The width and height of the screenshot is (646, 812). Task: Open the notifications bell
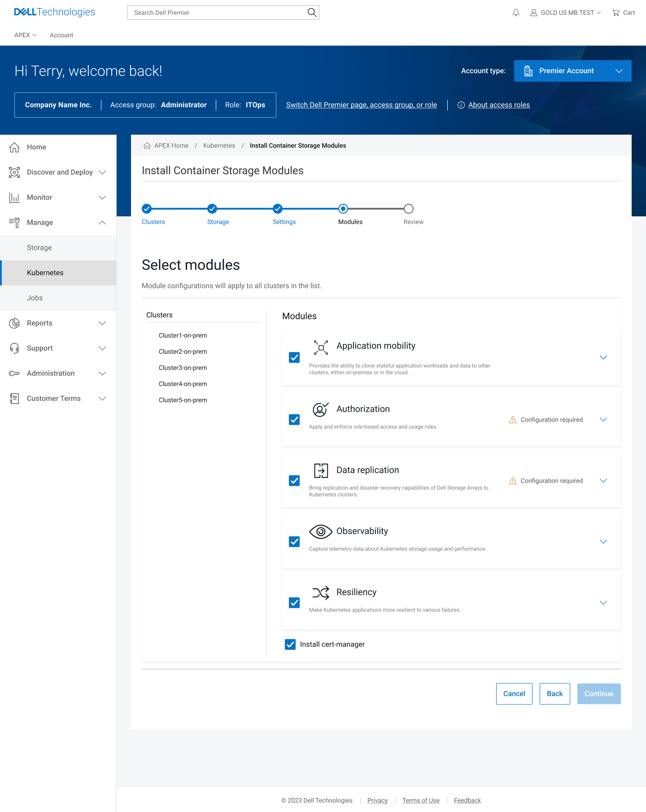516,13
